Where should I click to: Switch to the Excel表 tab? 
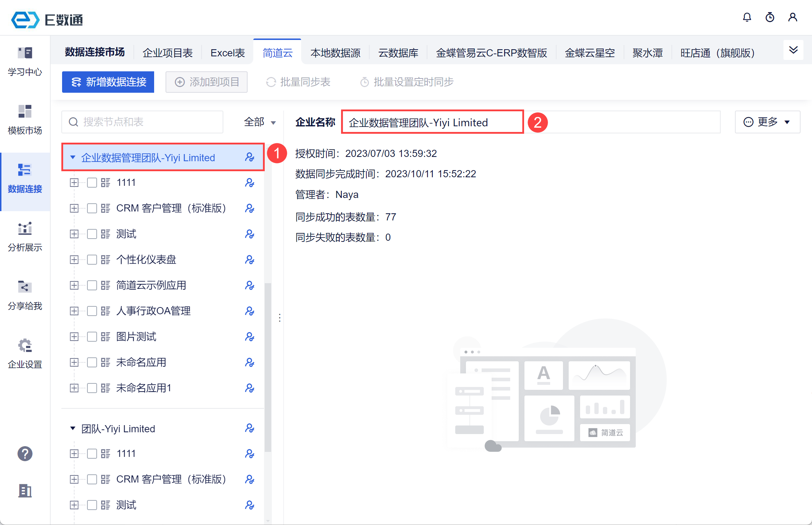[x=228, y=53]
